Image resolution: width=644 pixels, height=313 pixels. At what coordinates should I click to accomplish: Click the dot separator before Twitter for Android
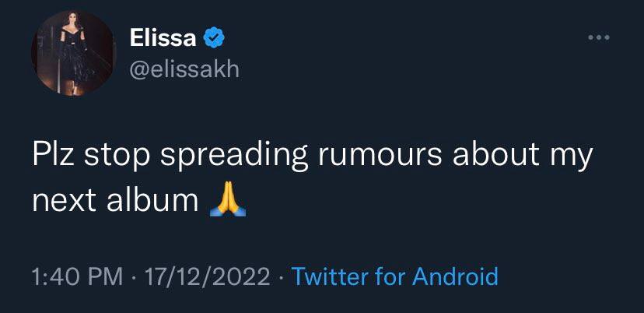(281, 276)
